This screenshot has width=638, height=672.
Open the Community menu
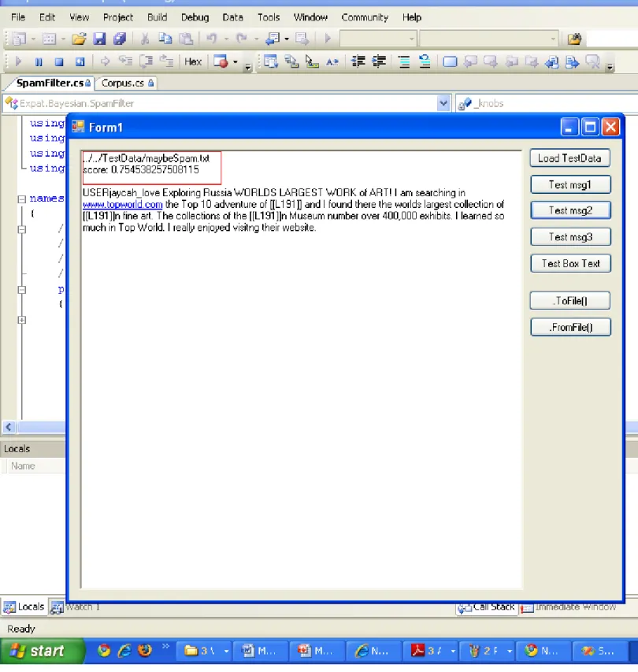tap(365, 17)
